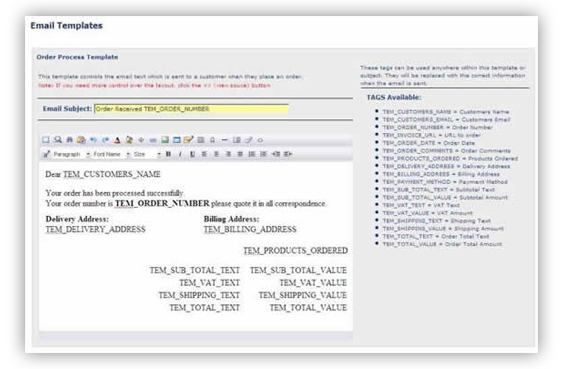Click TEM_SUB_TOTAL_VALUE in the editor
Screen dimensions: 563x369
point(298,270)
